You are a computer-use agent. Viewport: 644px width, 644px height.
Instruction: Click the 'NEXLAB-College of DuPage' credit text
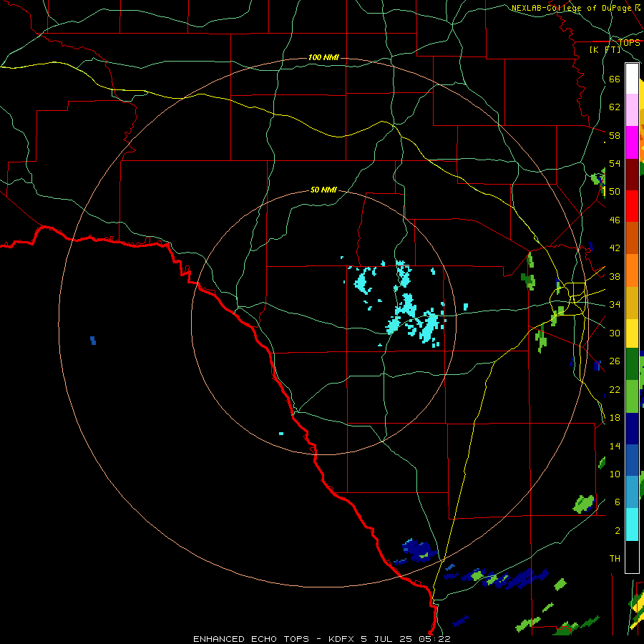[571, 8]
